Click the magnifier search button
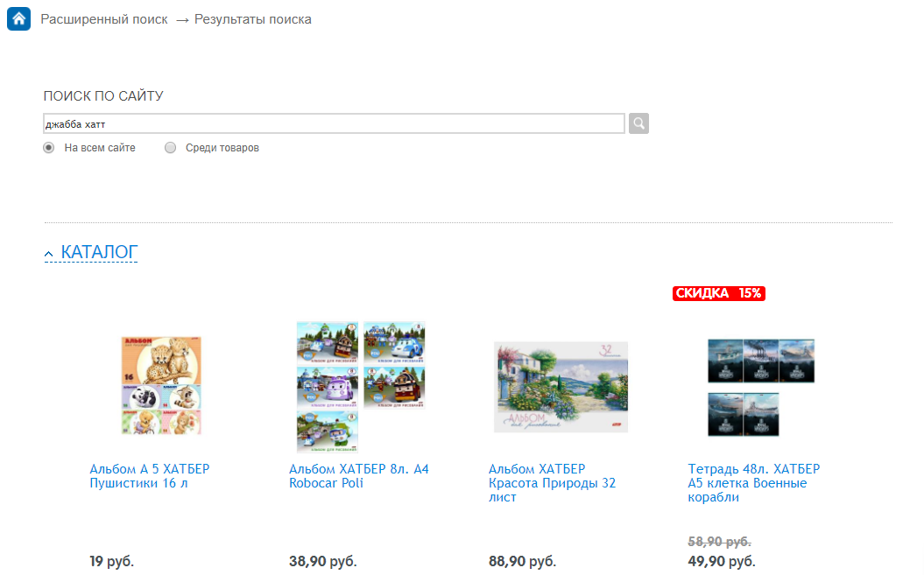Screen dimensions: 924x575 [638, 123]
